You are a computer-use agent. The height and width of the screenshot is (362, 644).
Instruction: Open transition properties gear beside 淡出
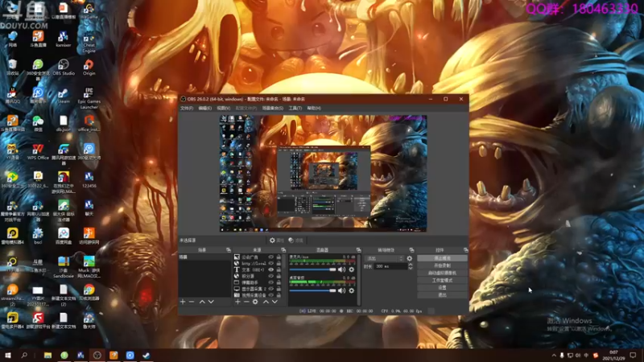coord(410,258)
